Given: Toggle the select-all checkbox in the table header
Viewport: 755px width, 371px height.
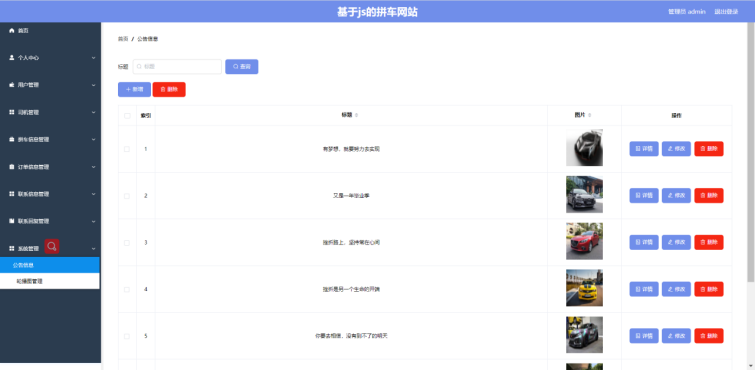Looking at the screenshot, I should [127, 115].
